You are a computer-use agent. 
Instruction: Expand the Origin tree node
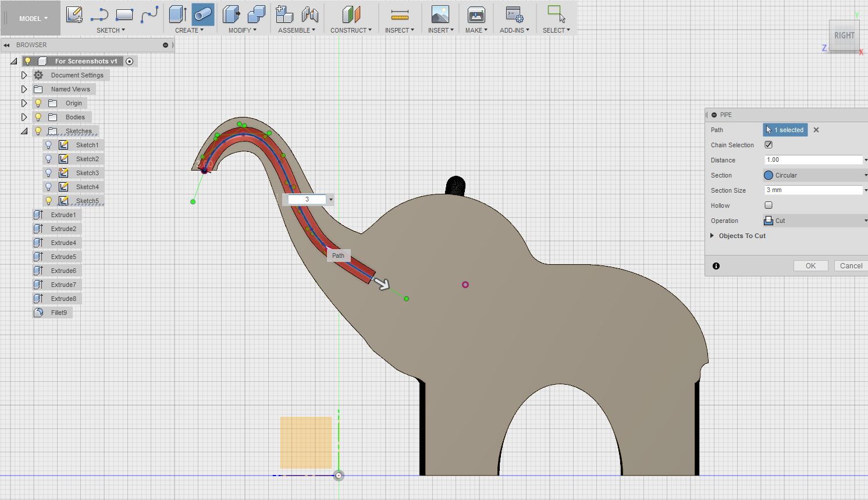point(24,103)
